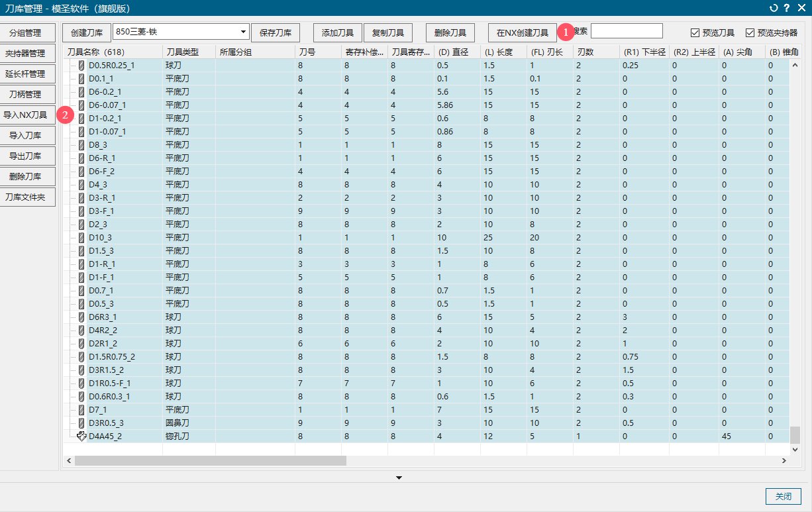The width and height of the screenshot is (812, 512).
Task: Click the tool icon next to D7_1
Action: [x=81, y=409]
